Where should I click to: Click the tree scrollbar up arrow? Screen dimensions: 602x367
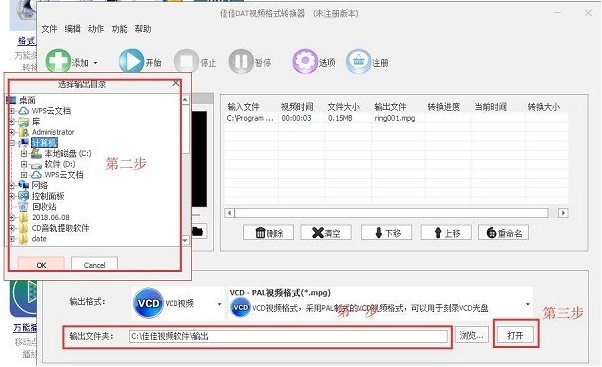185,100
